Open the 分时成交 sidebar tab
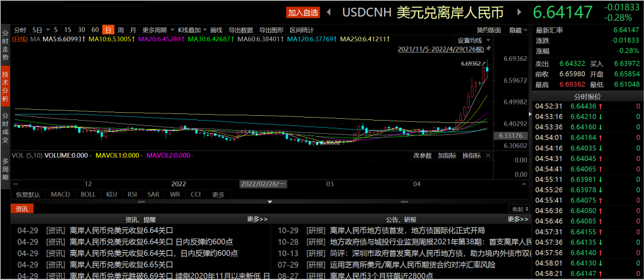Image resolution: width=644 pixels, height=280 pixels. click(x=5, y=127)
